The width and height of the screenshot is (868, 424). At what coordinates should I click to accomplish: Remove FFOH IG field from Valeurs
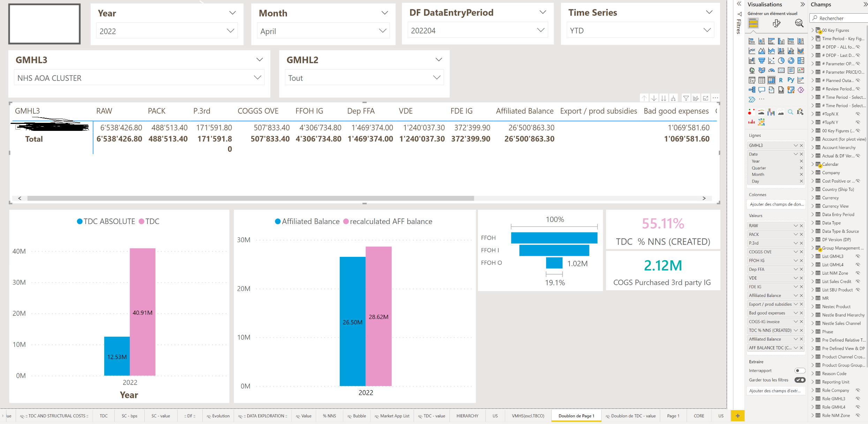click(x=801, y=261)
